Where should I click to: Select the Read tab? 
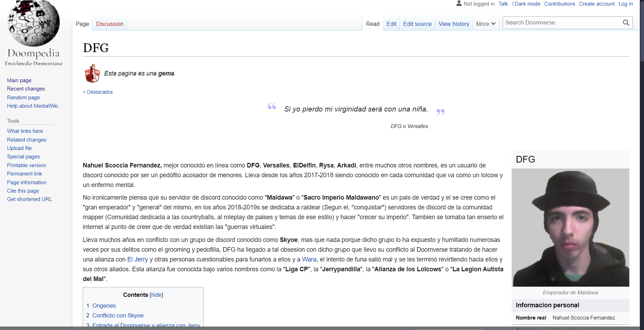click(x=373, y=24)
